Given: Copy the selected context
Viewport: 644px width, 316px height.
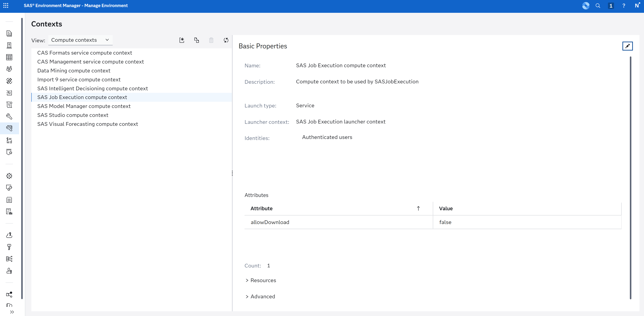Looking at the screenshot, I should [x=197, y=40].
